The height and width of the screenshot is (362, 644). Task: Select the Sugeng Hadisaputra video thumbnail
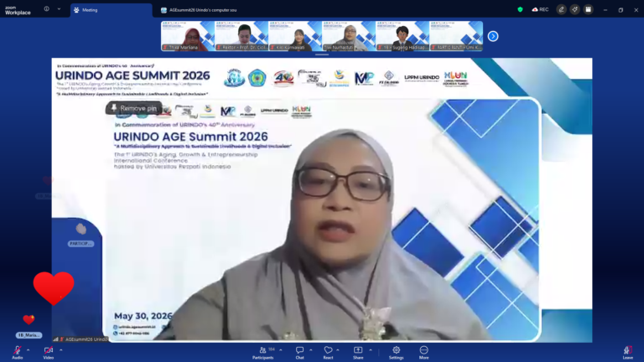coord(402,36)
